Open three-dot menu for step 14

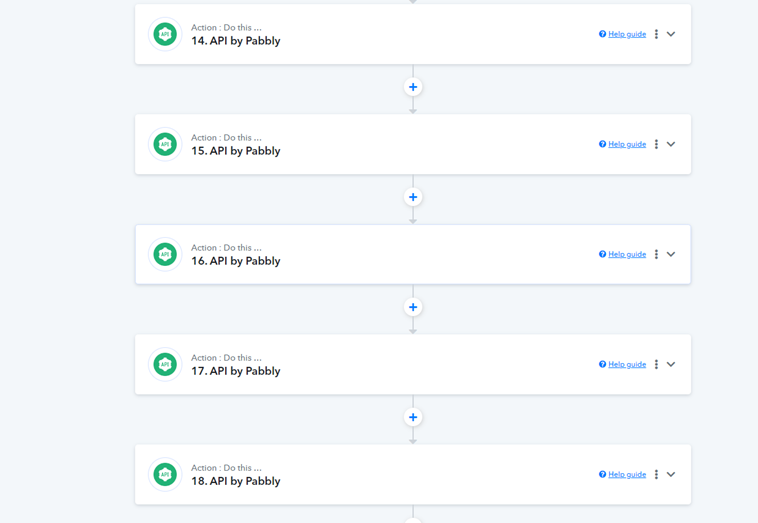656,34
